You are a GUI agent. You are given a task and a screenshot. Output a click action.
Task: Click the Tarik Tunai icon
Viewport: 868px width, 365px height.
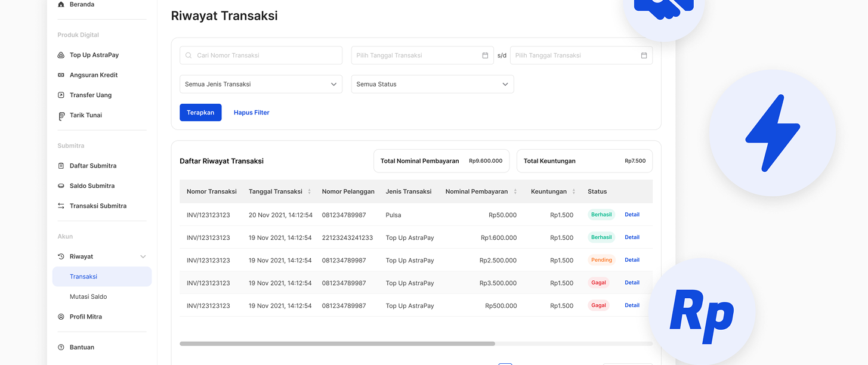point(61,116)
